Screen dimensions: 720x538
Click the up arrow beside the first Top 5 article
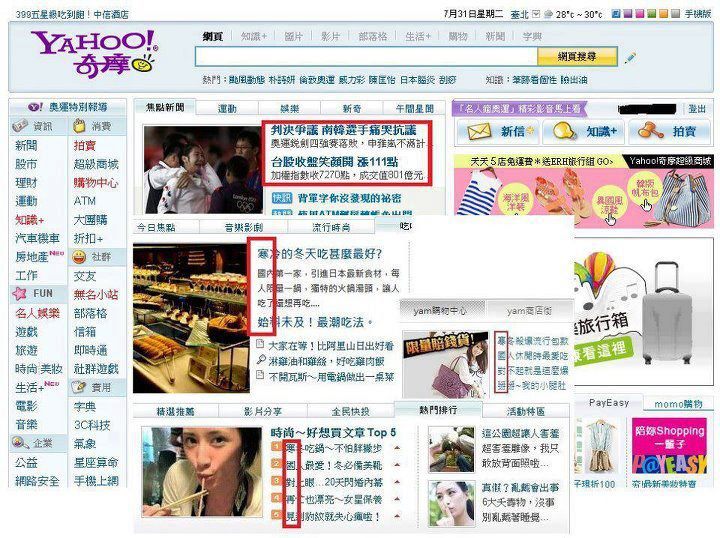397,448
